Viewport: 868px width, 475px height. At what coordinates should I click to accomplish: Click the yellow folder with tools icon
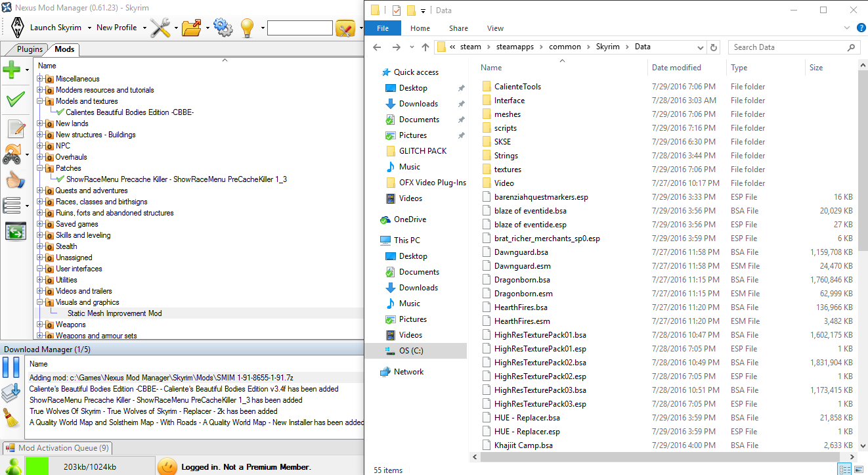[x=345, y=28]
